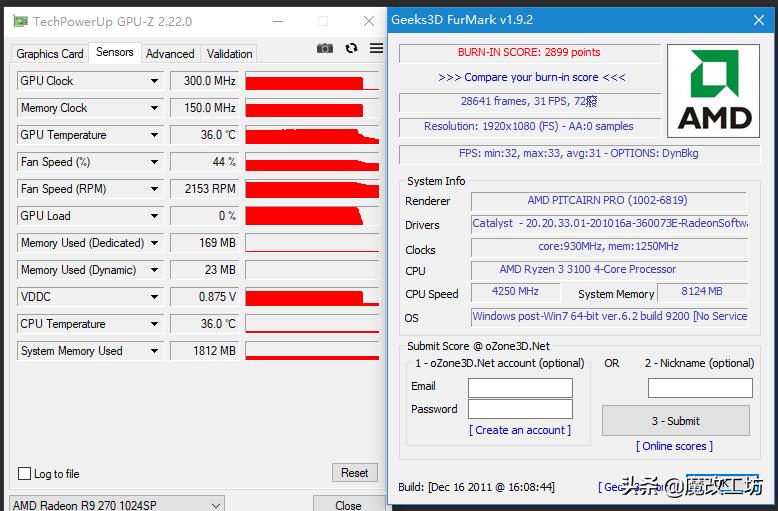
Task: Open the Online scores link
Action: click(x=674, y=446)
